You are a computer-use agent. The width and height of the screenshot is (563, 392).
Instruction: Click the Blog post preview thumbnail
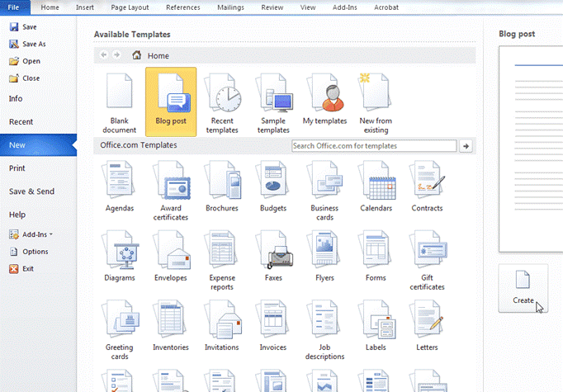tap(531, 149)
